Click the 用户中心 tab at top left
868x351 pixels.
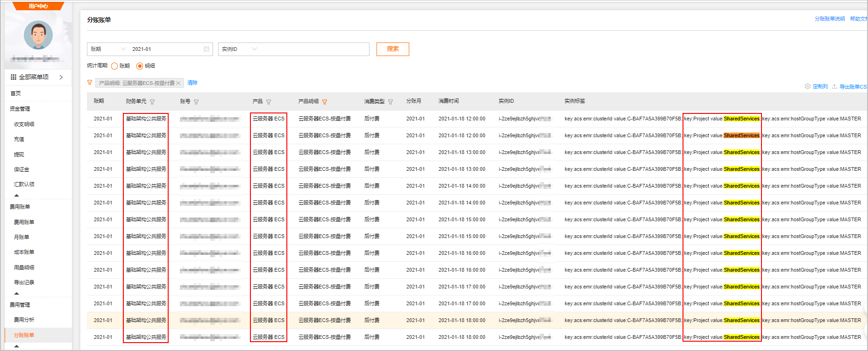click(38, 6)
